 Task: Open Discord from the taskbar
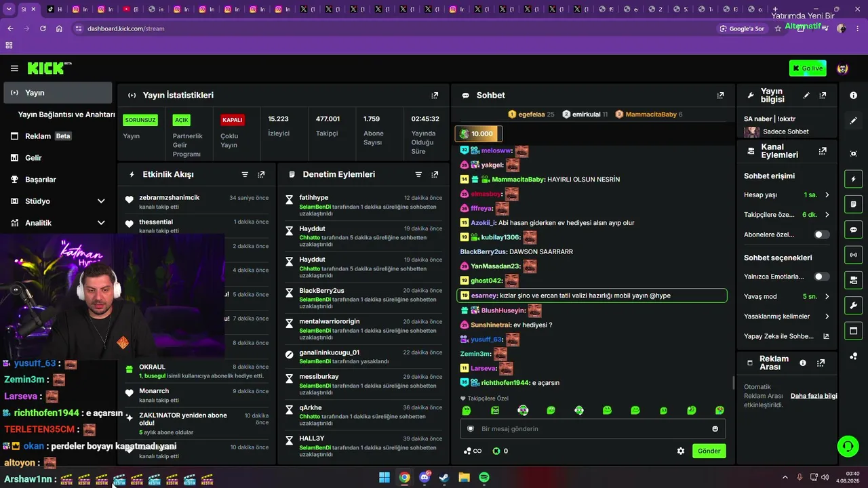click(425, 477)
